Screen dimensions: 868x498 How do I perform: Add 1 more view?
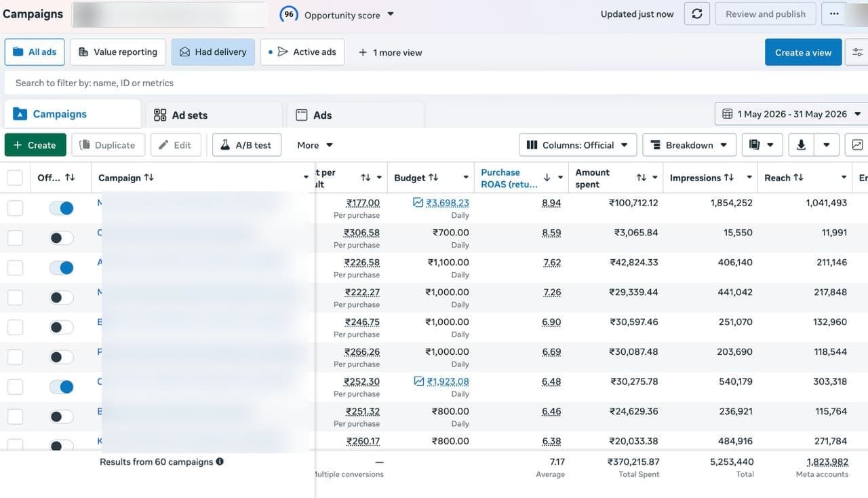click(391, 52)
